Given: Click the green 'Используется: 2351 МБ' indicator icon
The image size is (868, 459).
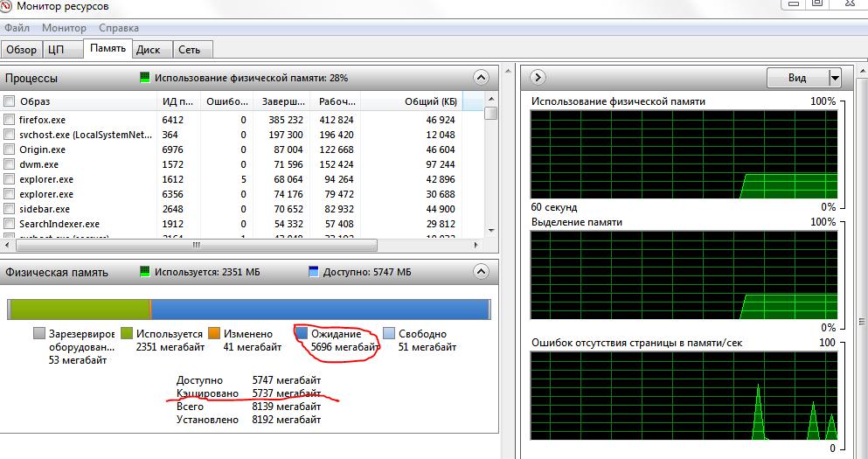Looking at the screenshot, I should point(144,272).
